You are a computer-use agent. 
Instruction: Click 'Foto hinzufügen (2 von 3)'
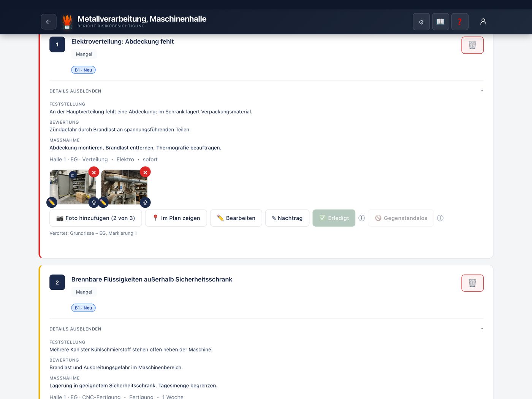click(96, 218)
